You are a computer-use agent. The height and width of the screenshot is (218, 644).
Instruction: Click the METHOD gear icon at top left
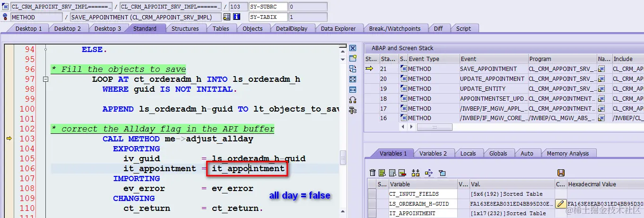pyautogui.click(x=6, y=17)
